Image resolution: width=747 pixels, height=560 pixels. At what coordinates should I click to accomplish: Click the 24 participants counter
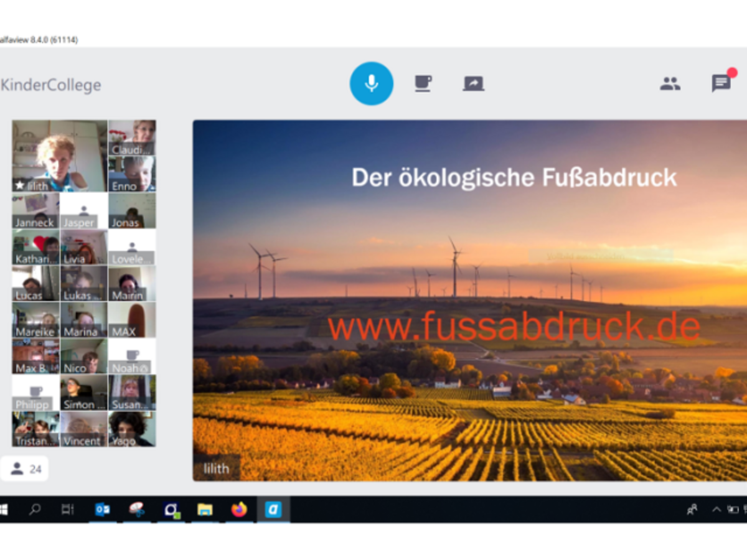(x=25, y=469)
